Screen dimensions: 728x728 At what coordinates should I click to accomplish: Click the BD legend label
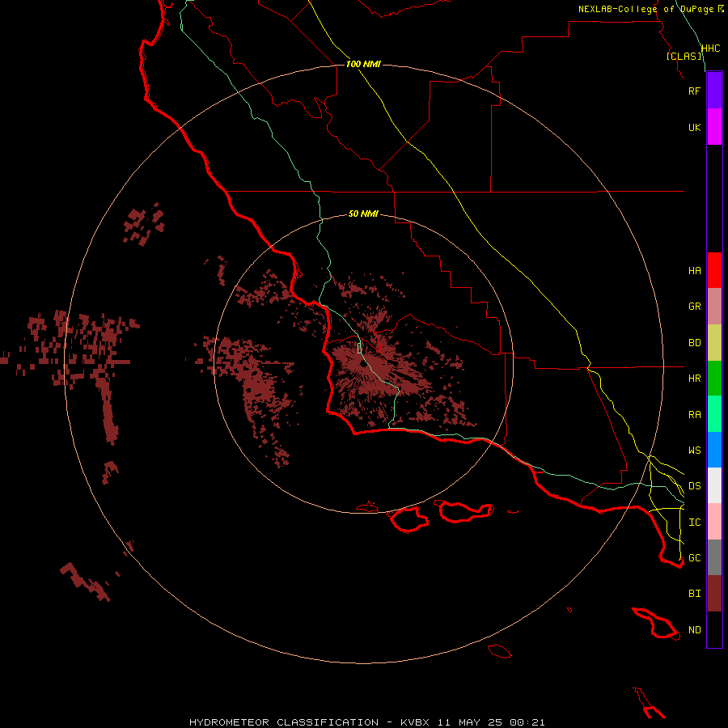click(x=694, y=343)
